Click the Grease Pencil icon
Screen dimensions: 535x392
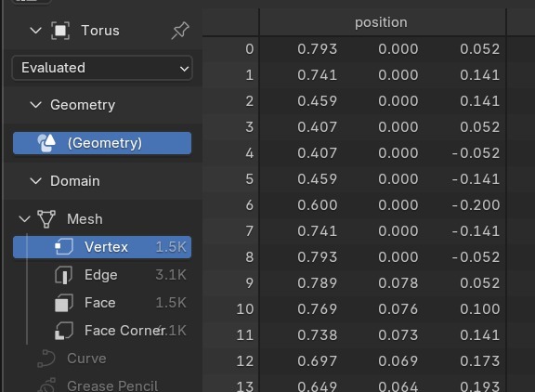(x=46, y=385)
